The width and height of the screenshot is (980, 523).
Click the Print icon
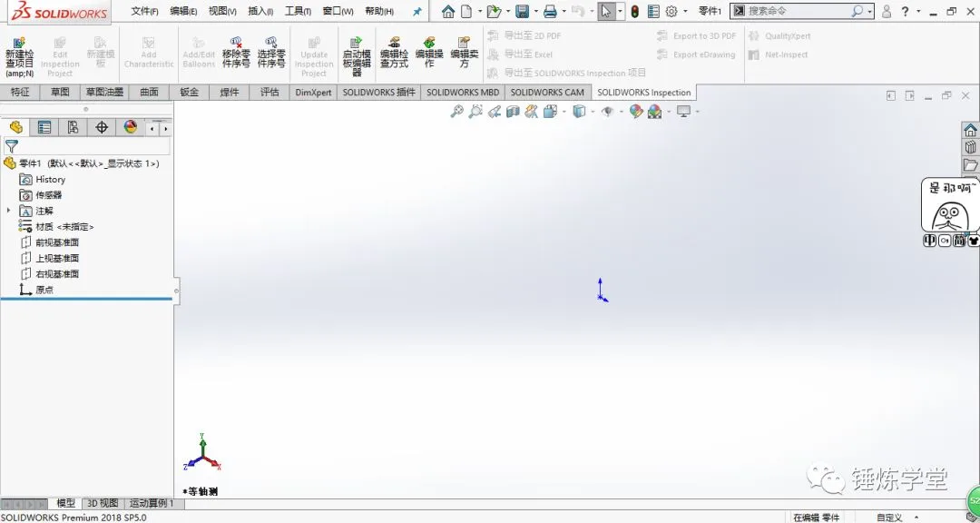pyautogui.click(x=550, y=11)
